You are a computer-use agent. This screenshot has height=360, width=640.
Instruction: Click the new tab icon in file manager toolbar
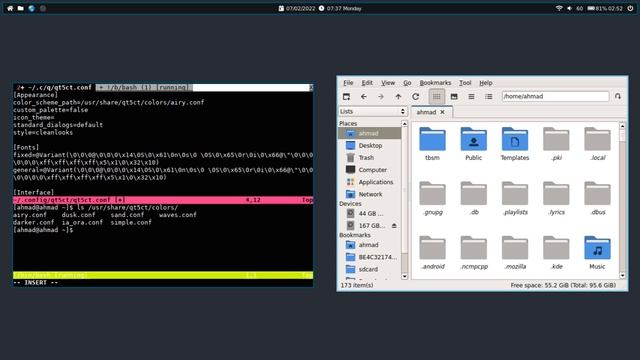(346, 97)
